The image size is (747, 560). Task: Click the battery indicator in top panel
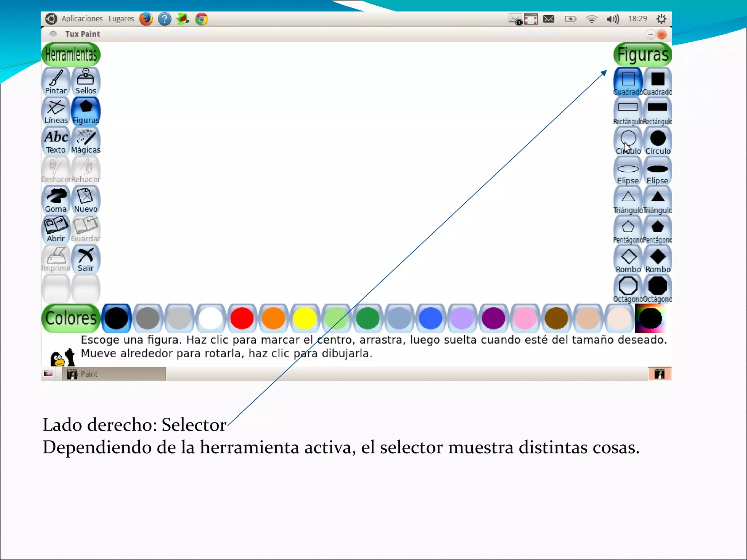pos(570,19)
